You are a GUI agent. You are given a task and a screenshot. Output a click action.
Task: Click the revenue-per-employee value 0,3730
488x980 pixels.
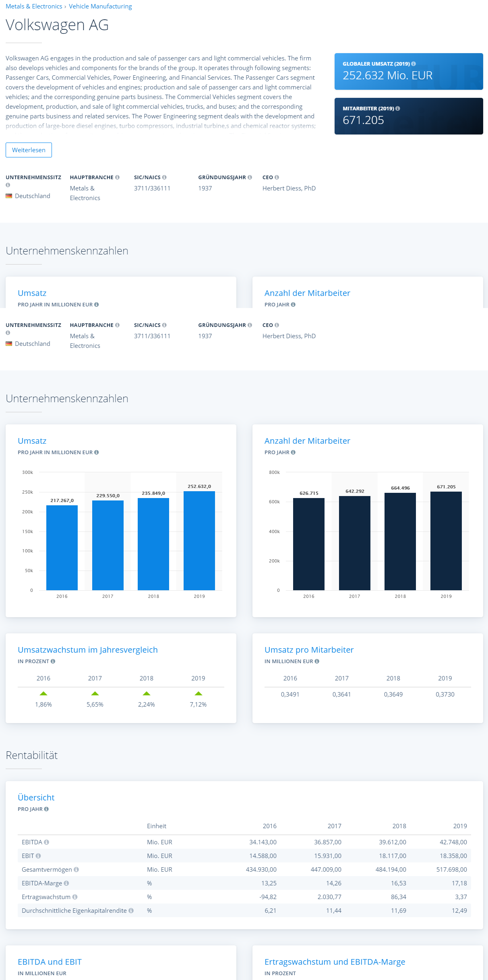pos(445,694)
